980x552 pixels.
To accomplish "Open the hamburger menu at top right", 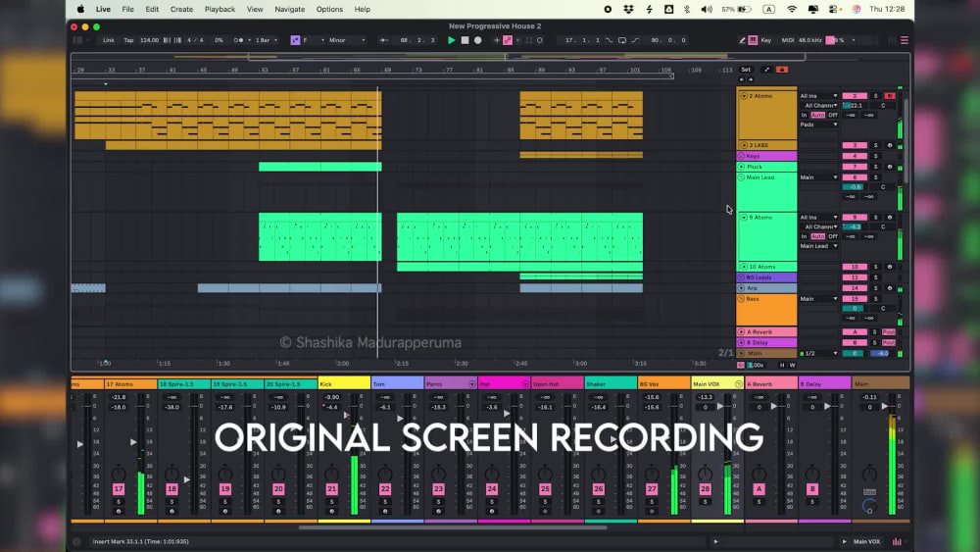I will 905,40.
